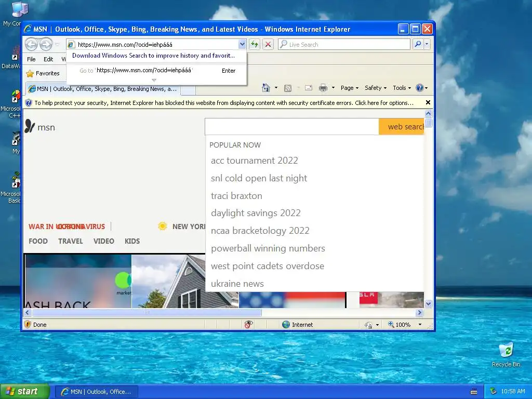Click the MSN web search input field

tap(292, 127)
